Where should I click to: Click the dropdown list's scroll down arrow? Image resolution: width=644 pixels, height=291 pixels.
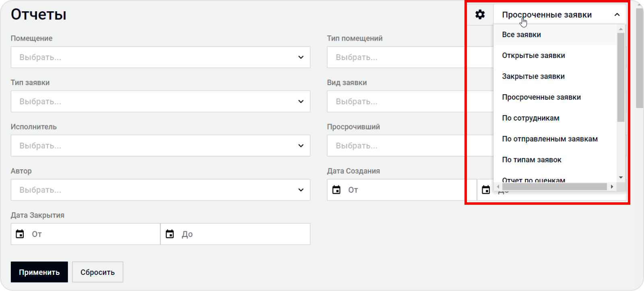coord(621,177)
